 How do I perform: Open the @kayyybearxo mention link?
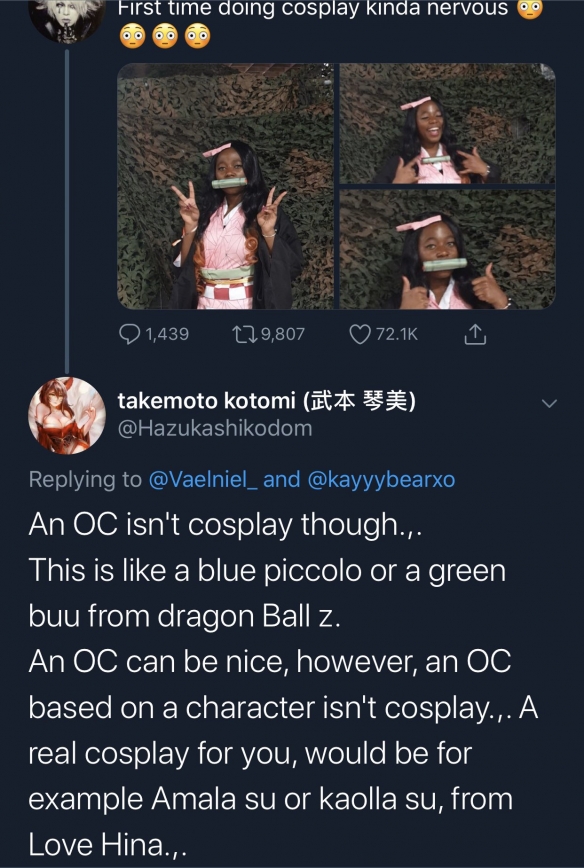pyautogui.click(x=380, y=479)
